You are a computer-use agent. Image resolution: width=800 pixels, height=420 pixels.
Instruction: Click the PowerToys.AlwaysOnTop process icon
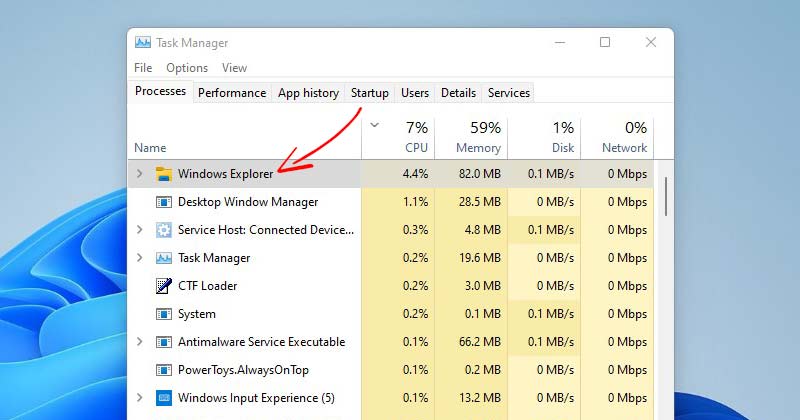point(164,370)
